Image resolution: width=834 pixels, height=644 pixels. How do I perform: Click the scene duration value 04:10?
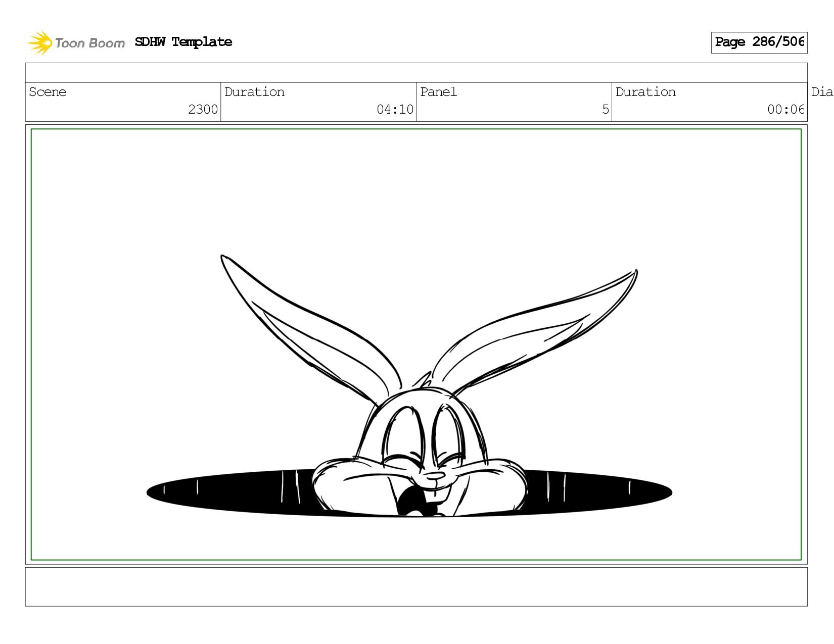pyautogui.click(x=395, y=110)
